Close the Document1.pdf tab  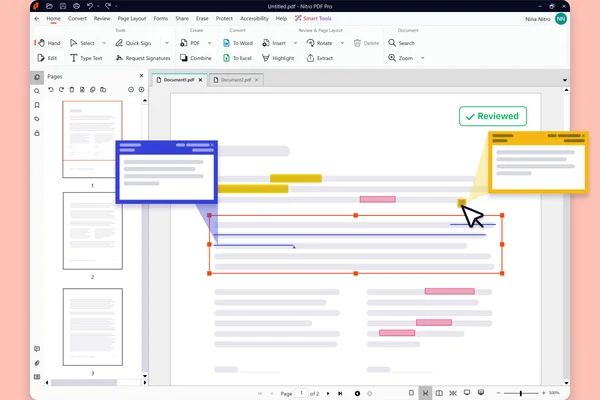201,80
